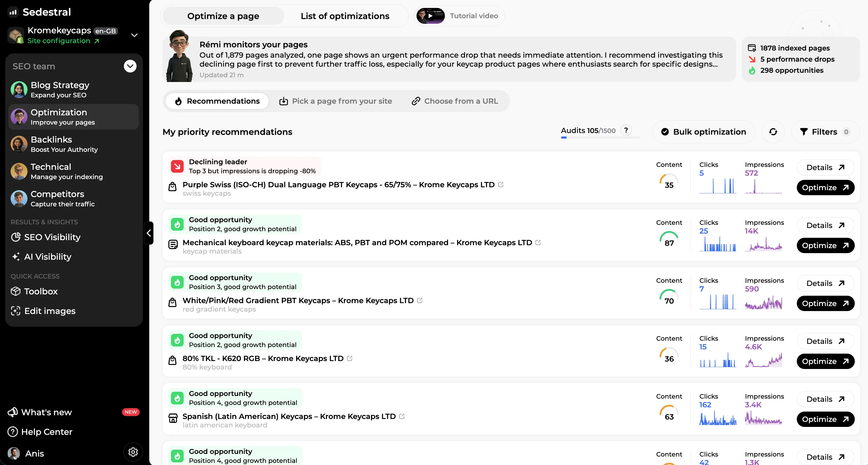Screen dimensions: 868x465
Task: Click the Sedestral logo icon
Action: click(13, 12)
